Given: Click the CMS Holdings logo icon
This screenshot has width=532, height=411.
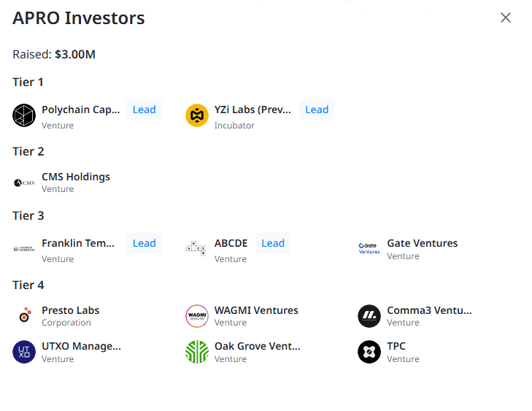Looking at the screenshot, I should (24, 183).
